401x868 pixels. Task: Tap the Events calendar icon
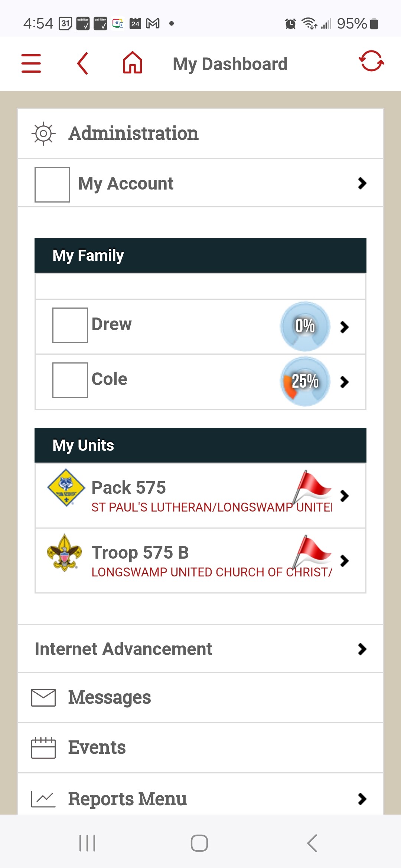click(43, 748)
